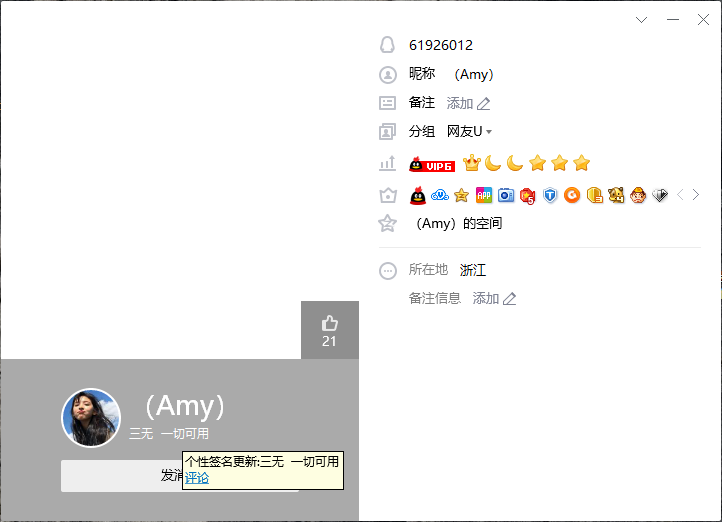Click the red VIP6 badge

tap(431, 165)
